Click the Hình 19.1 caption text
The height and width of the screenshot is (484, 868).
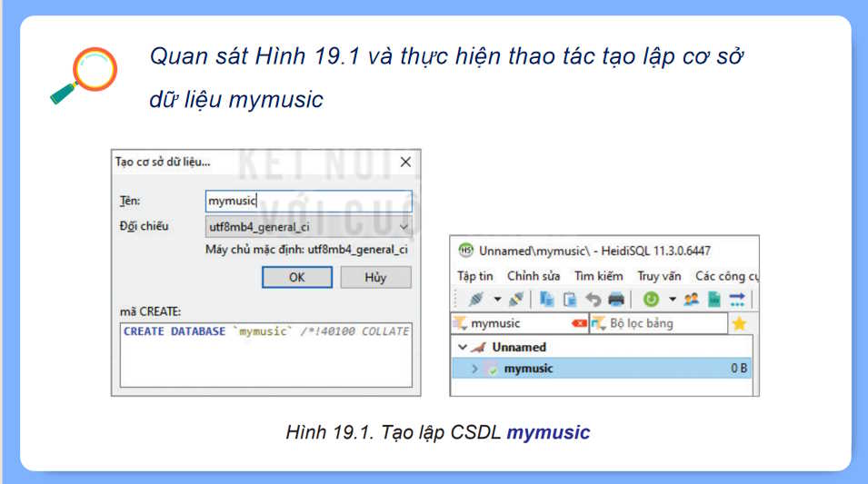[x=438, y=432]
